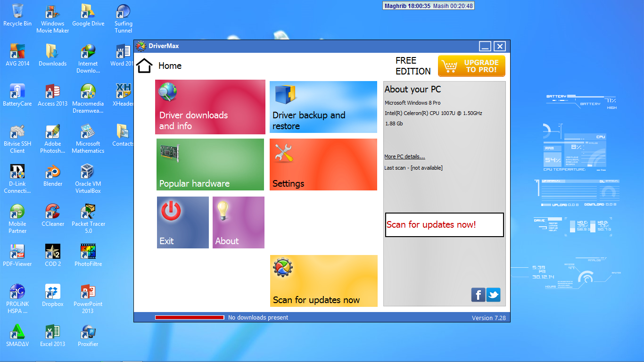The image size is (644, 362).
Task: Select the COD 2 desktop icon
Action: [x=53, y=256]
